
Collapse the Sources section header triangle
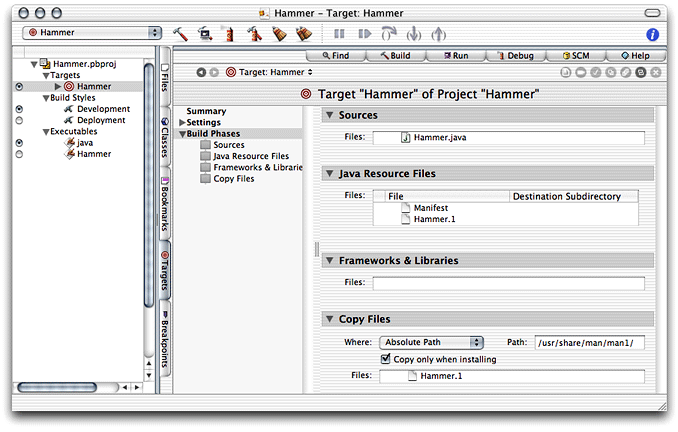pyautogui.click(x=329, y=115)
